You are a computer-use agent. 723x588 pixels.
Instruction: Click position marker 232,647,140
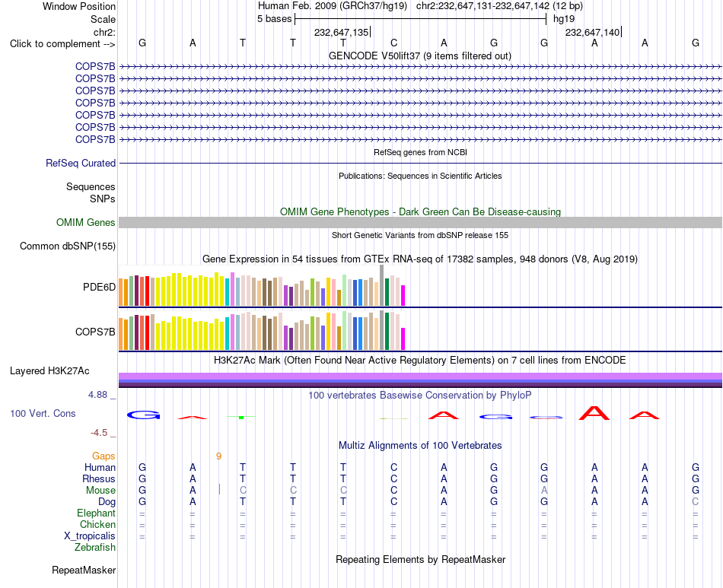point(593,32)
